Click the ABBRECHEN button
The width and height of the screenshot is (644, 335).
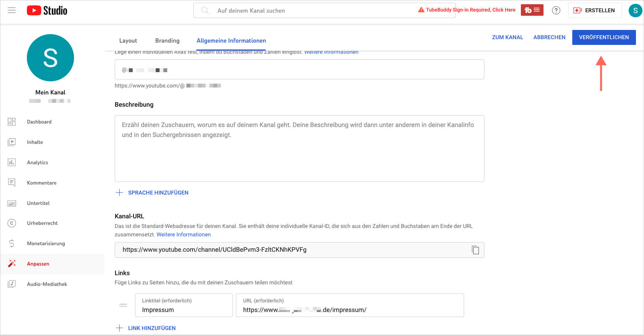(549, 37)
